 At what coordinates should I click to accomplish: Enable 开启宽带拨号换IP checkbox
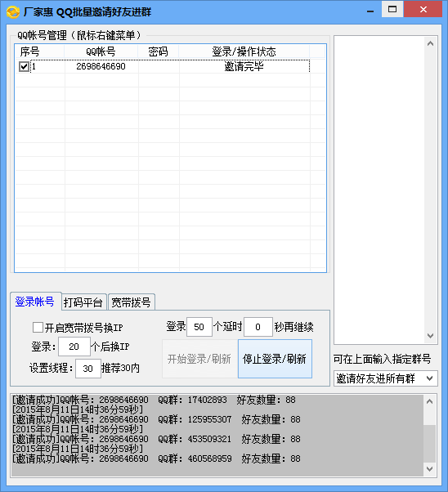coord(38,327)
